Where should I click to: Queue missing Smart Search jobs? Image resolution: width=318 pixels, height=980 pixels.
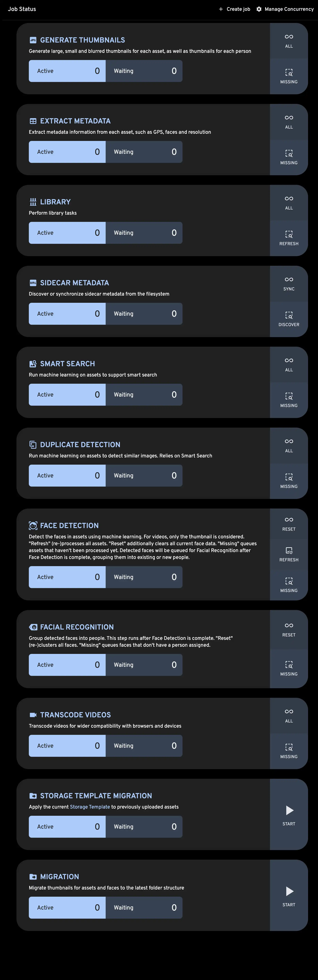289,400
